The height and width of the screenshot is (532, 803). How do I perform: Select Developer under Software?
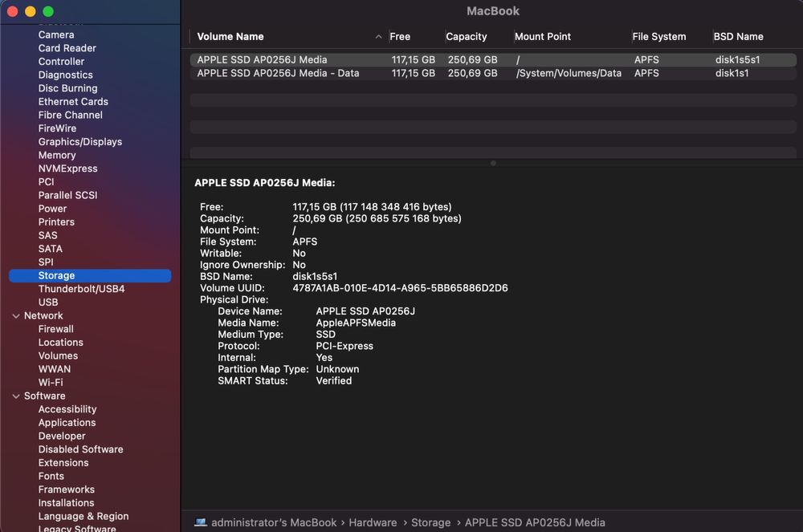coord(62,436)
